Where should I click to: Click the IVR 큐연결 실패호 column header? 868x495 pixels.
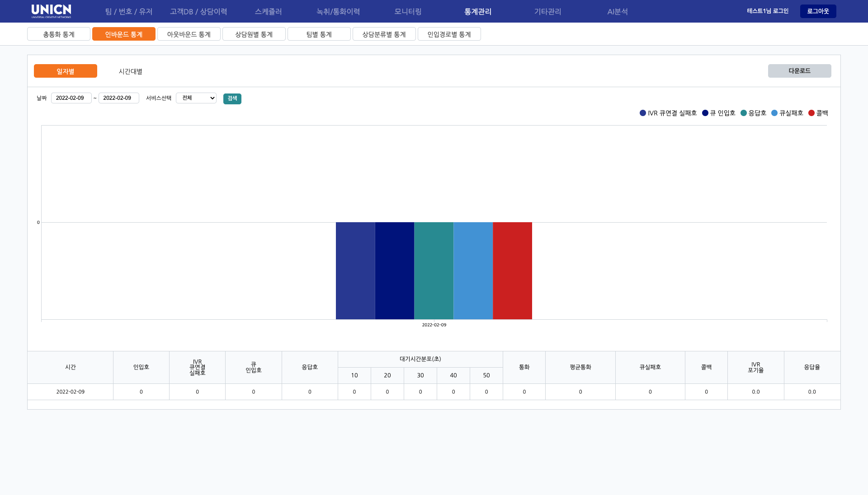pyautogui.click(x=197, y=367)
